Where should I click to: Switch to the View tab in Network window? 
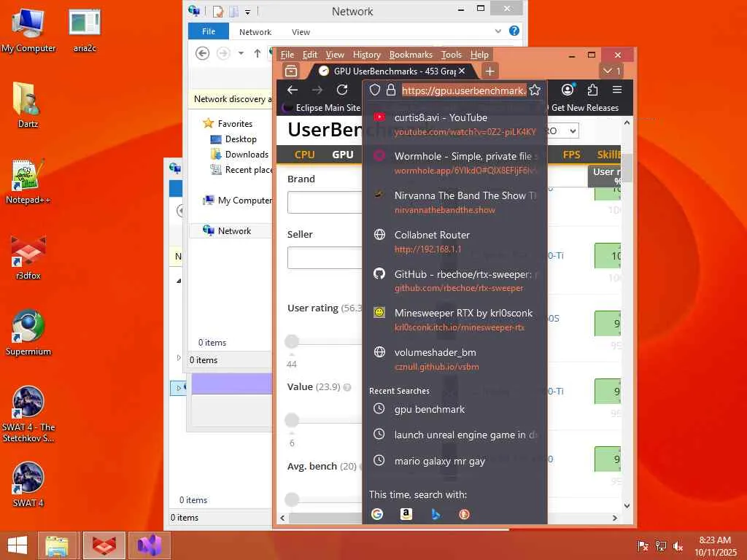[301, 32]
